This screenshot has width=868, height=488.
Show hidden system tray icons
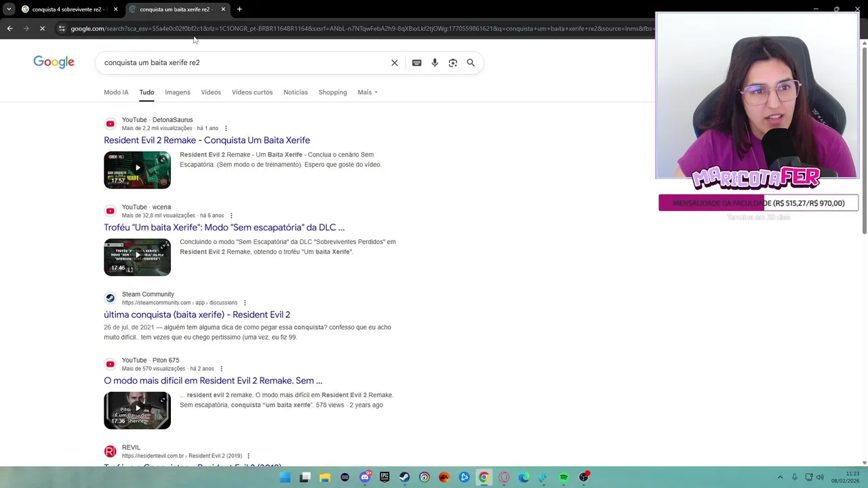(x=780, y=477)
